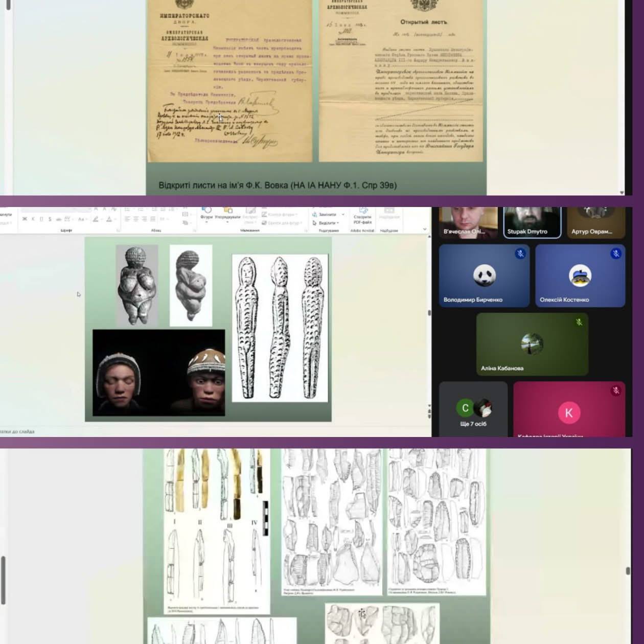Open the font color dropdown arrow
Screen dimensions: 644x644
[114, 219]
